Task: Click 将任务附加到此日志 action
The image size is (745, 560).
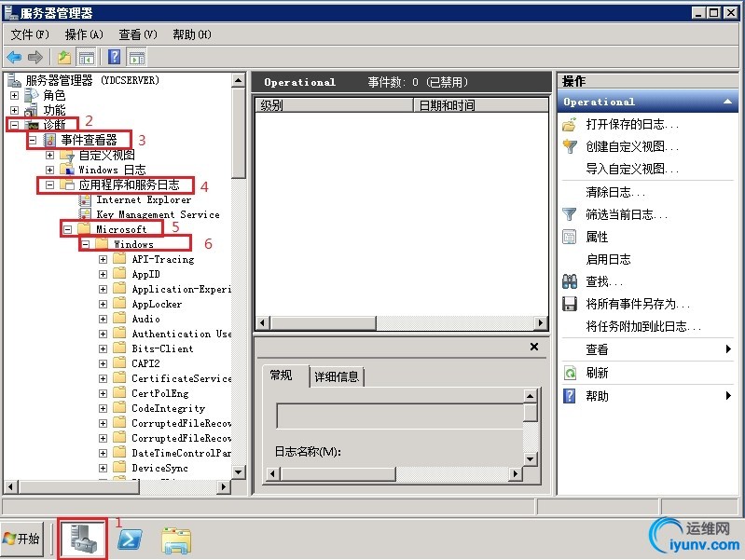Action: (643, 327)
